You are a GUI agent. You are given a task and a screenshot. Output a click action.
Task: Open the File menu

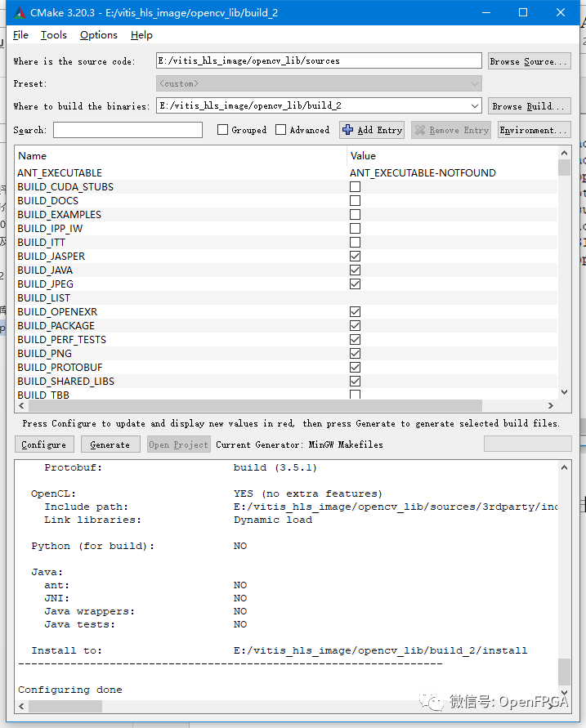click(20, 35)
